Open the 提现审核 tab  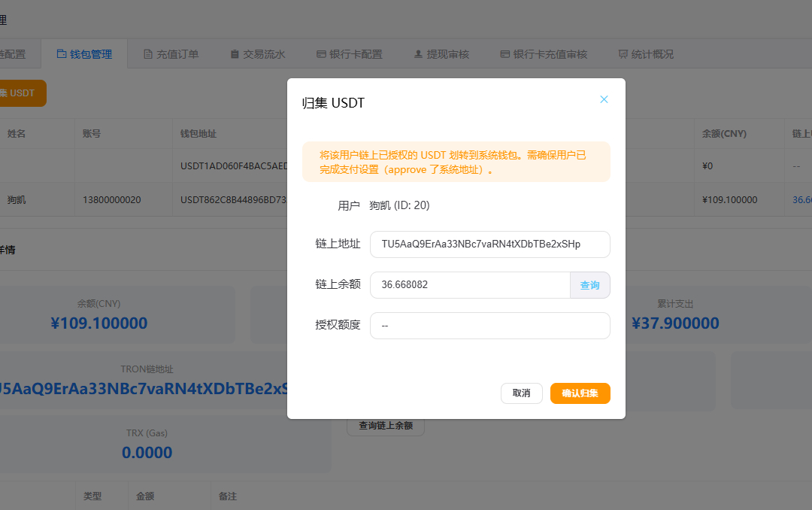coord(442,54)
